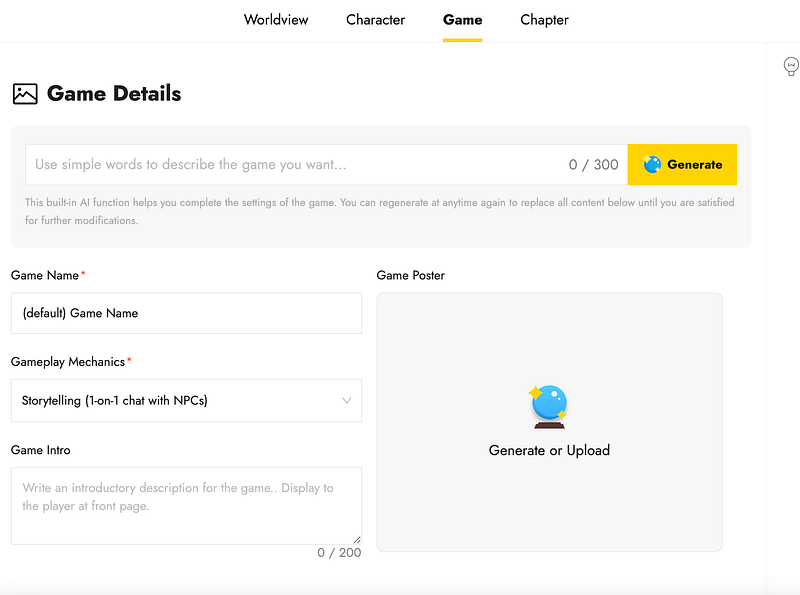This screenshot has height=595, width=800.
Task: Switch to the Worldview tab
Action: coord(276,20)
